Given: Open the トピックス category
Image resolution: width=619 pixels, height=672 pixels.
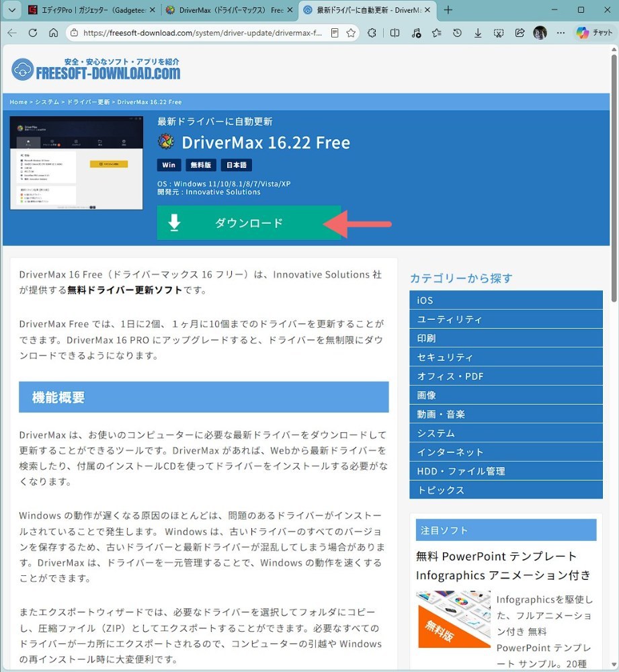Looking at the screenshot, I should click(506, 490).
